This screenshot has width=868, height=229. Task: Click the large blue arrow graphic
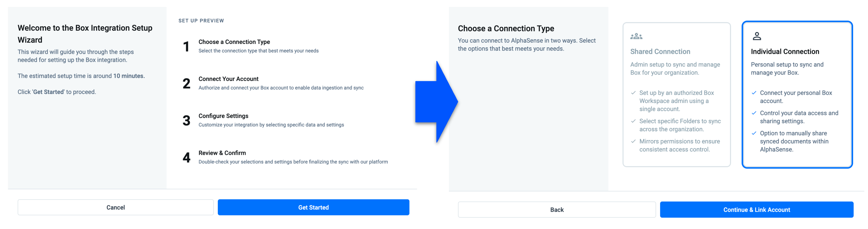(x=436, y=102)
